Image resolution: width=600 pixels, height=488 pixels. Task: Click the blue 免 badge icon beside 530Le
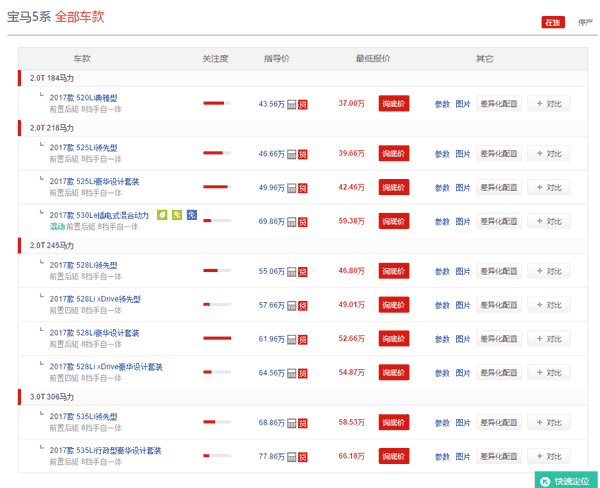(192, 215)
